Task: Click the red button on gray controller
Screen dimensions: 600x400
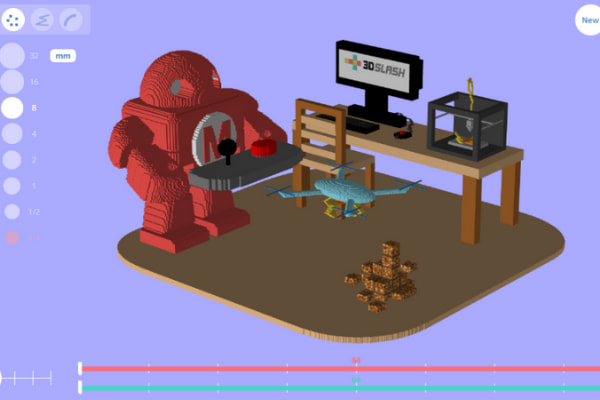Action: click(x=264, y=148)
